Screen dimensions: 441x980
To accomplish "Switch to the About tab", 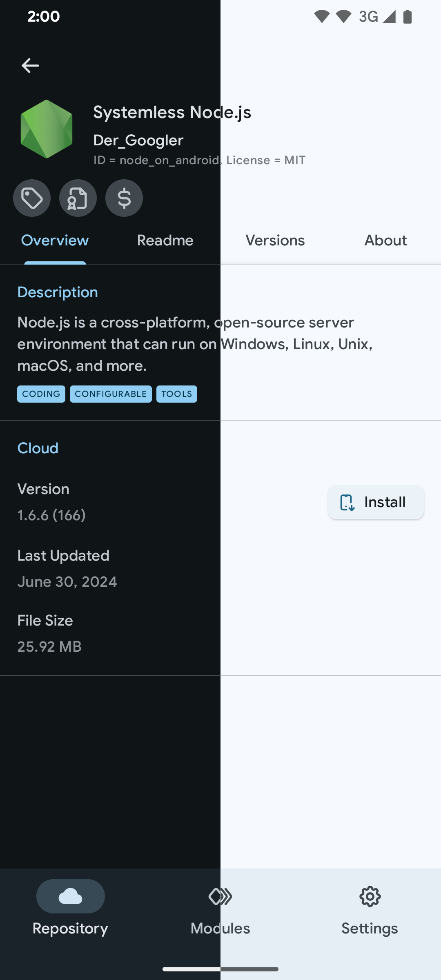I will coord(385,241).
